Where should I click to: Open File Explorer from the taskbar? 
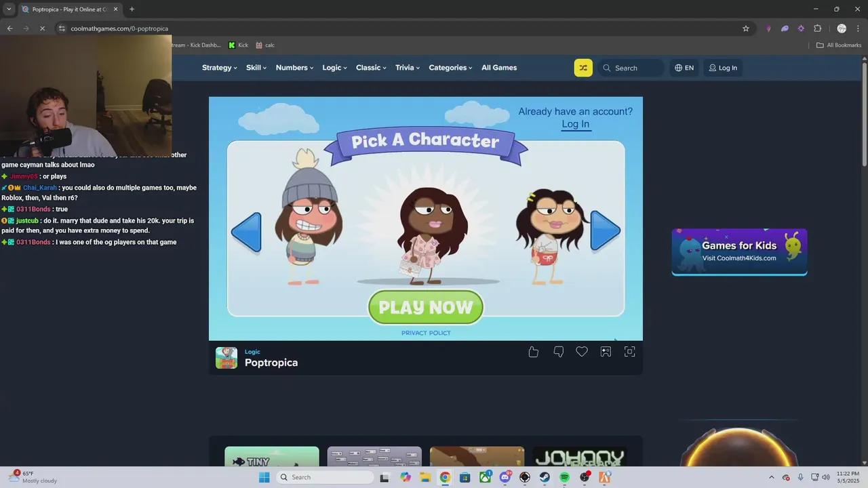click(x=425, y=477)
